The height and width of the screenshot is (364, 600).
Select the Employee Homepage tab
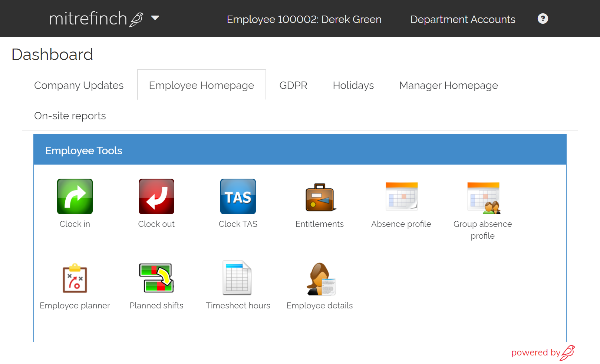pyautogui.click(x=201, y=85)
